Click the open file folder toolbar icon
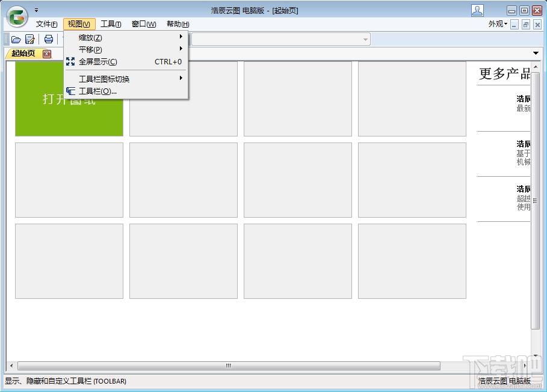Image resolution: width=547 pixels, height=392 pixels. pyautogui.click(x=16, y=39)
